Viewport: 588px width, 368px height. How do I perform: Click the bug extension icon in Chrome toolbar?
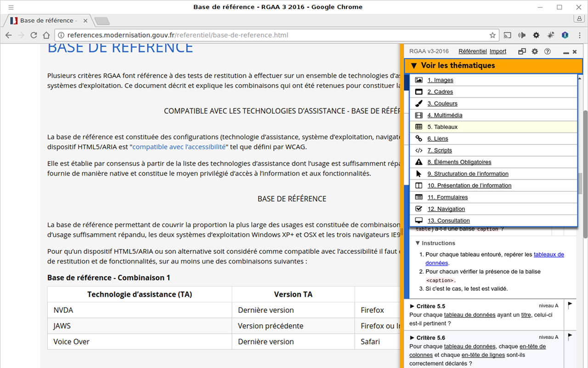pos(551,35)
